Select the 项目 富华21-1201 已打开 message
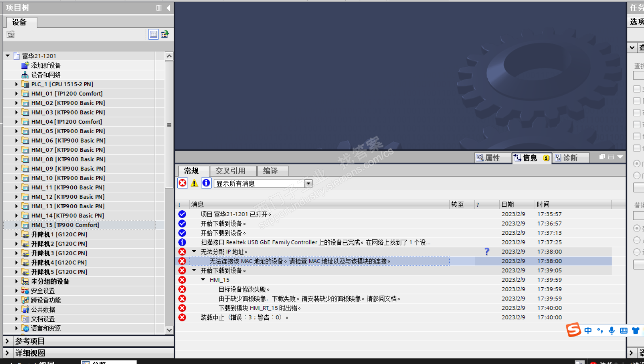Image resolution: width=644 pixels, height=364 pixels. pyautogui.click(x=236, y=214)
